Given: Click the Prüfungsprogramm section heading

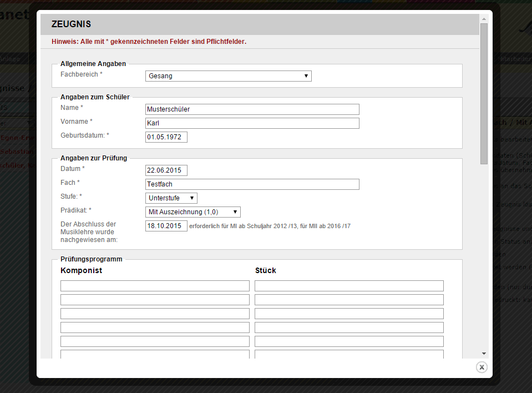Looking at the screenshot, I should coord(92,259).
